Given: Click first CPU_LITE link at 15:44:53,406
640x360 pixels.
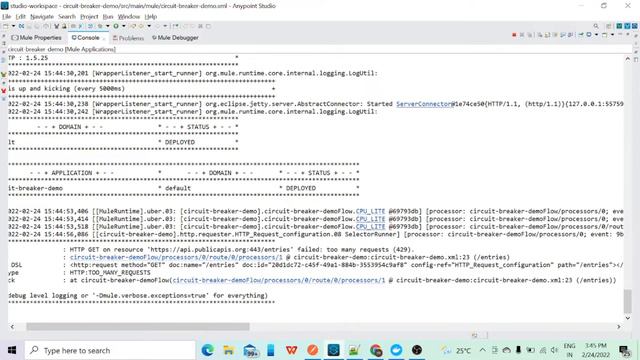Looking at the screenshot, I should [x=370, y=211].
